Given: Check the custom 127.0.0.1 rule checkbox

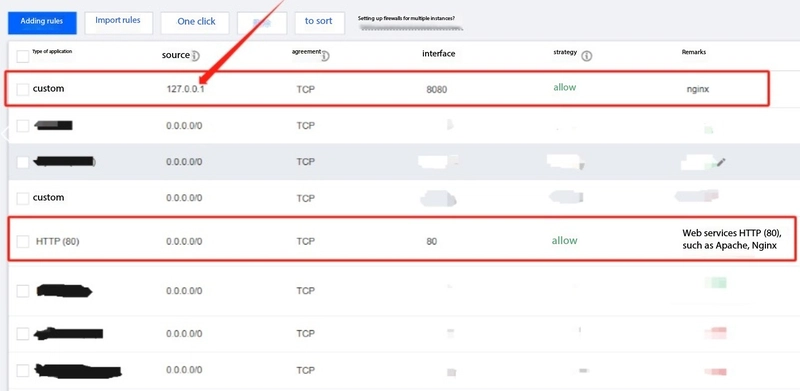Looking at the screenshot, I should coord(22,90).
